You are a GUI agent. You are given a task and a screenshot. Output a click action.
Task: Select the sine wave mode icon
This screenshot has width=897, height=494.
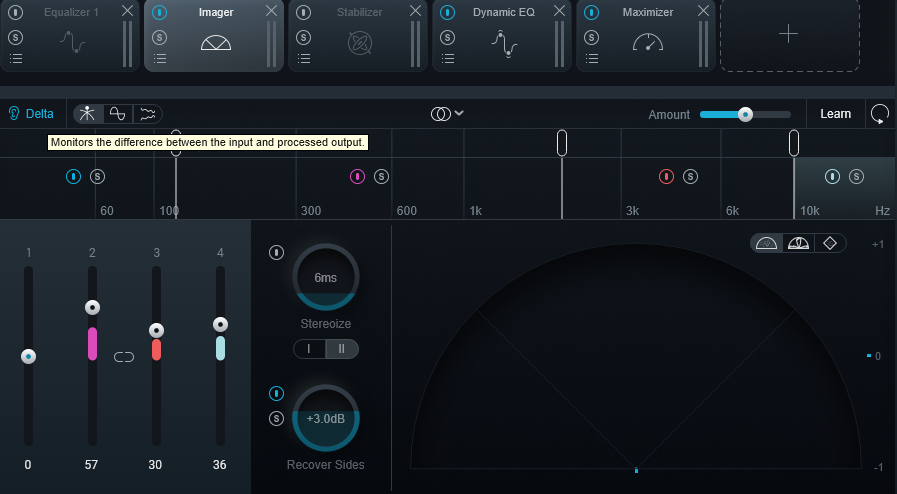click(117, 114)
